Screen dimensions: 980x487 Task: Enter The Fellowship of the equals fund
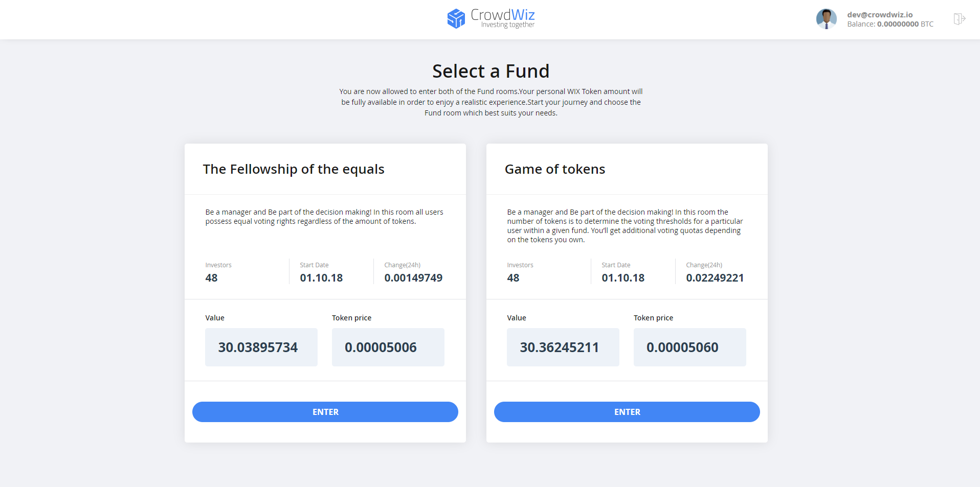pyautogui.click(x=325, y=412)
